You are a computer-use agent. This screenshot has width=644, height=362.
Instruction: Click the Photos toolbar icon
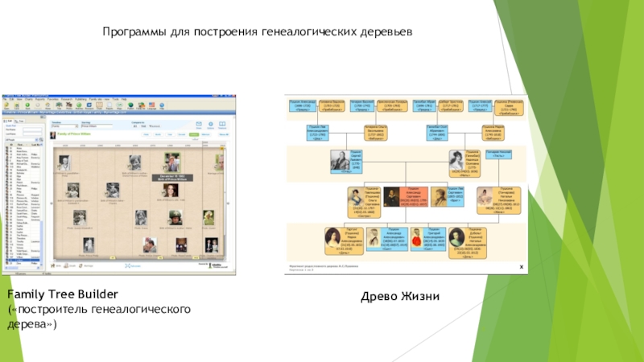click(69, 106)
